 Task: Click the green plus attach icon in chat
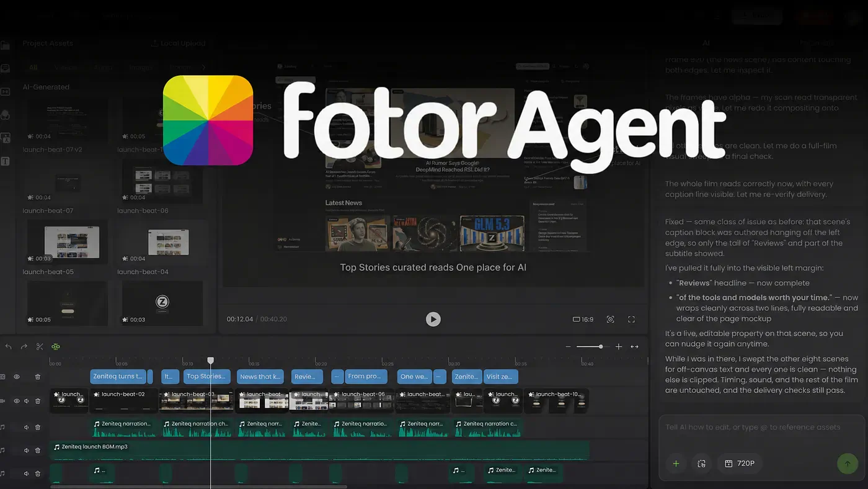(676, 463)
